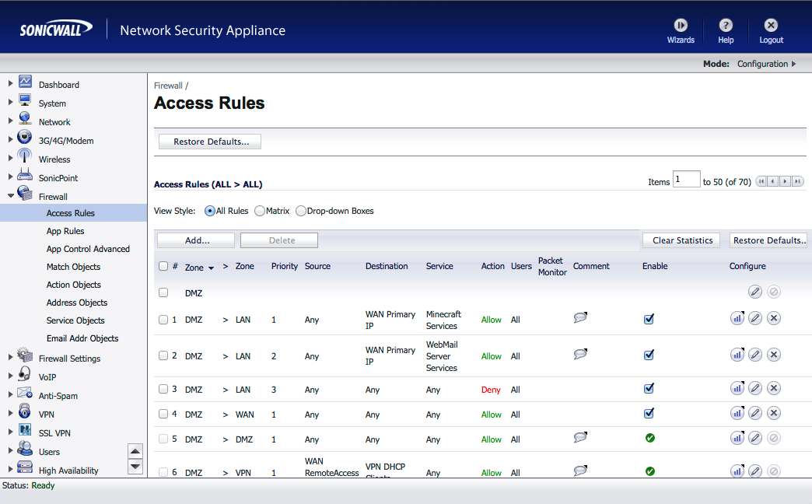
Task: Select Drop-down Boxes view style
Action: point(300,211)
